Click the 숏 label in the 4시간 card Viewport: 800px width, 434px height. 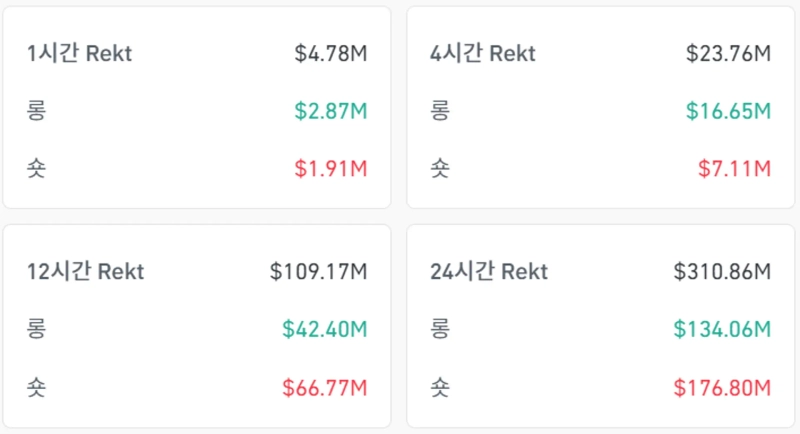pyautogui.click(x=440, y=168)
